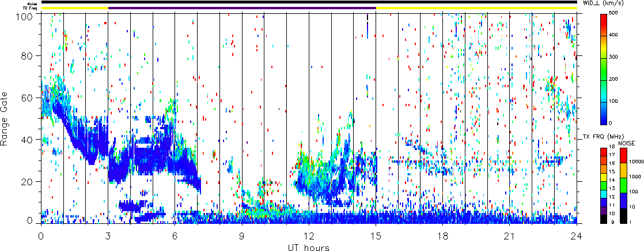
Task: Click the black Noise strip above the plot
Action: [x=309, y=2]
